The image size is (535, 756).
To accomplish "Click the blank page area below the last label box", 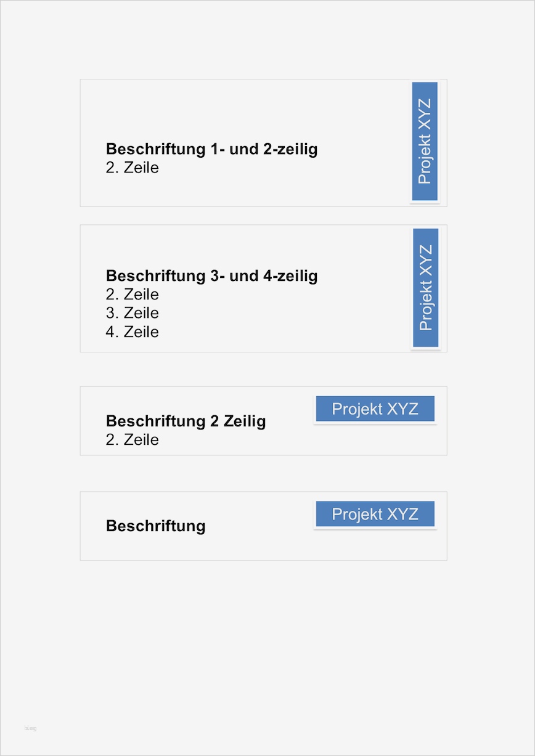I will point(265,641).
